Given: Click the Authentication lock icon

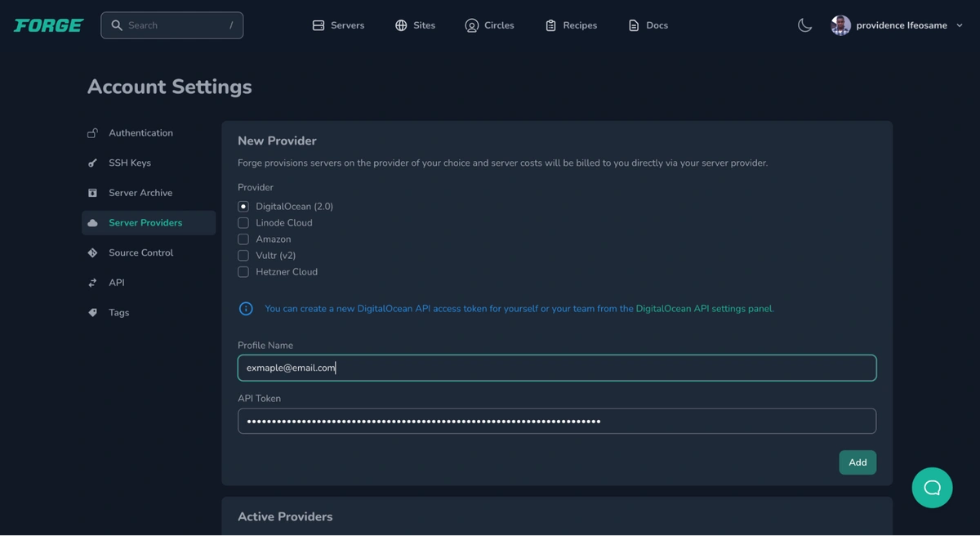Looking at the screenshot, I should [92, 133].
